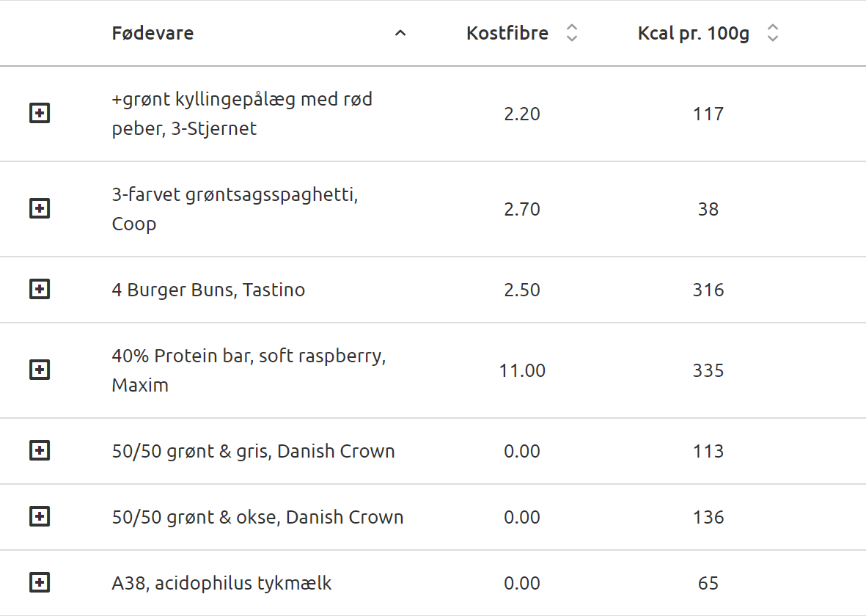This screenshot has width=866, height=616.
Task: Click plus icon beside 4 Burger Buns, Tastino
Action: (x=40, y=290)
